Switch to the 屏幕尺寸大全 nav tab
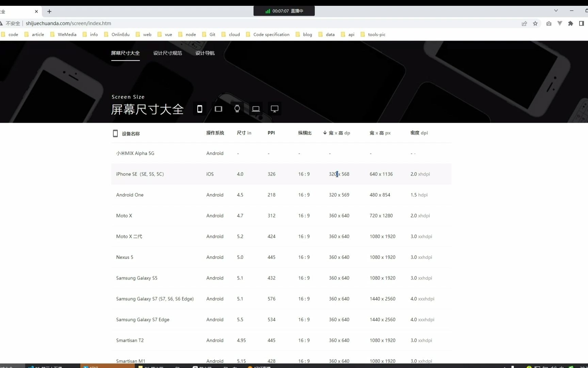This screenshot has height=368, width=588. tap(125, 53)
